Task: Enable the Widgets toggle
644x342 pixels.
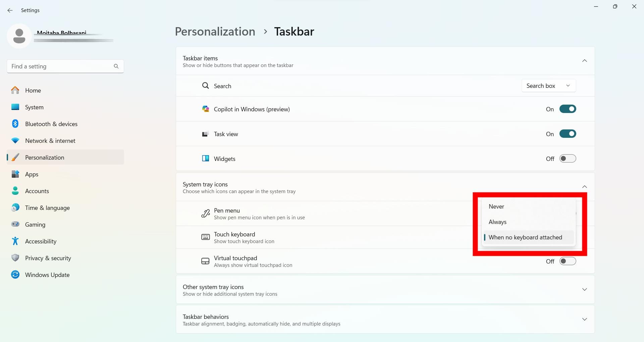Action: tap(568, 159)
